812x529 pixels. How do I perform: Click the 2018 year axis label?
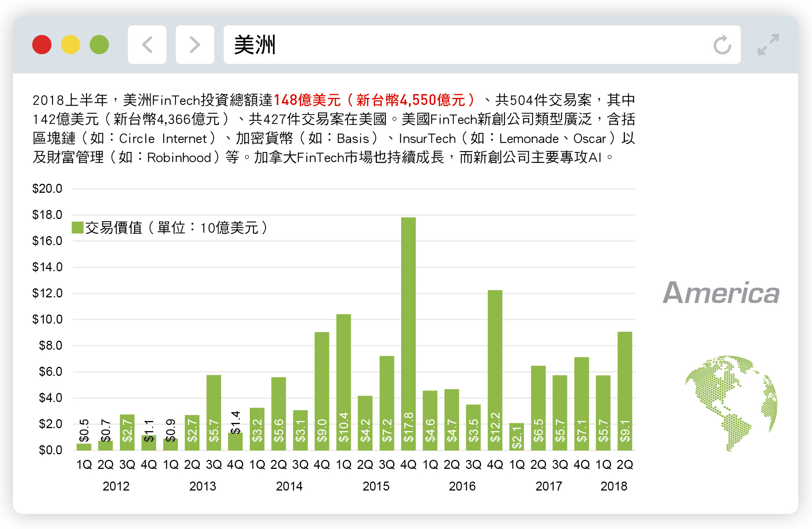pos(614,486)
